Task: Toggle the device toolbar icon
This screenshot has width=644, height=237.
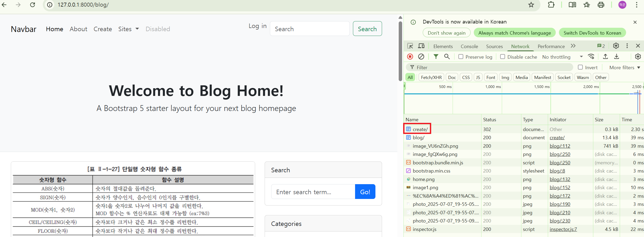Action: [x=421, y=46]
